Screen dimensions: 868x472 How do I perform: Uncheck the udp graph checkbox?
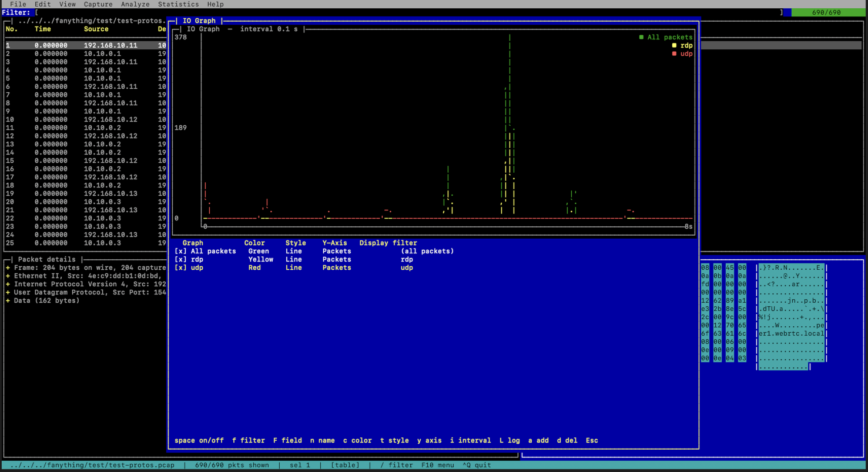tap(180, 267)
